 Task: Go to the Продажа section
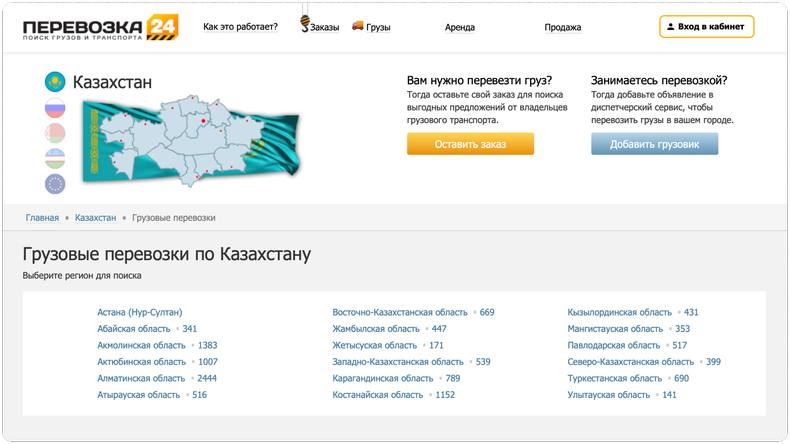point(563,27)
